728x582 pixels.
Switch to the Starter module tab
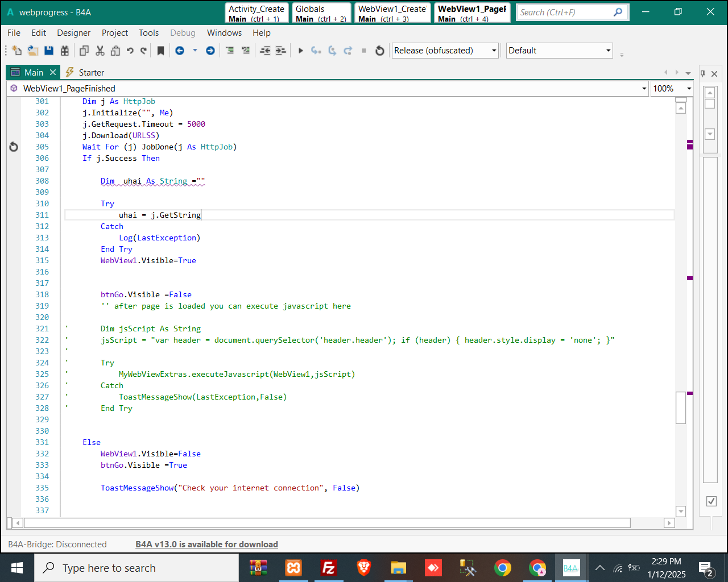91,73
